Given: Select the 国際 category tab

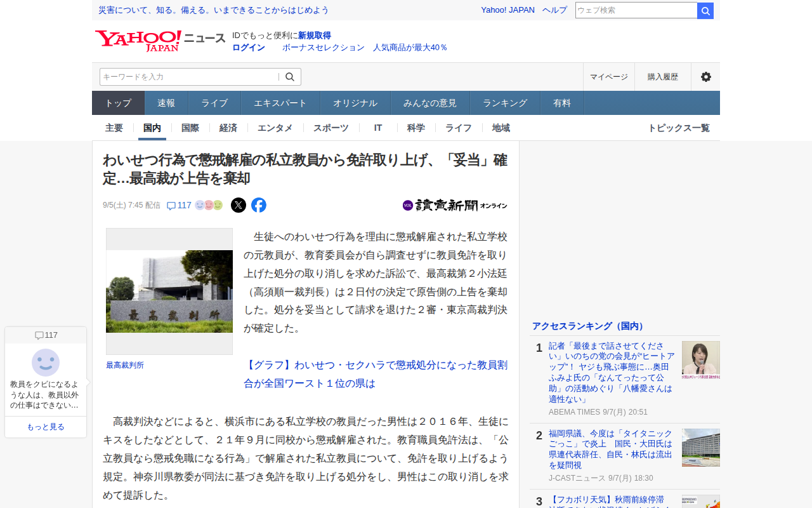Looking at the screenshot, I should tap(190, 128).
